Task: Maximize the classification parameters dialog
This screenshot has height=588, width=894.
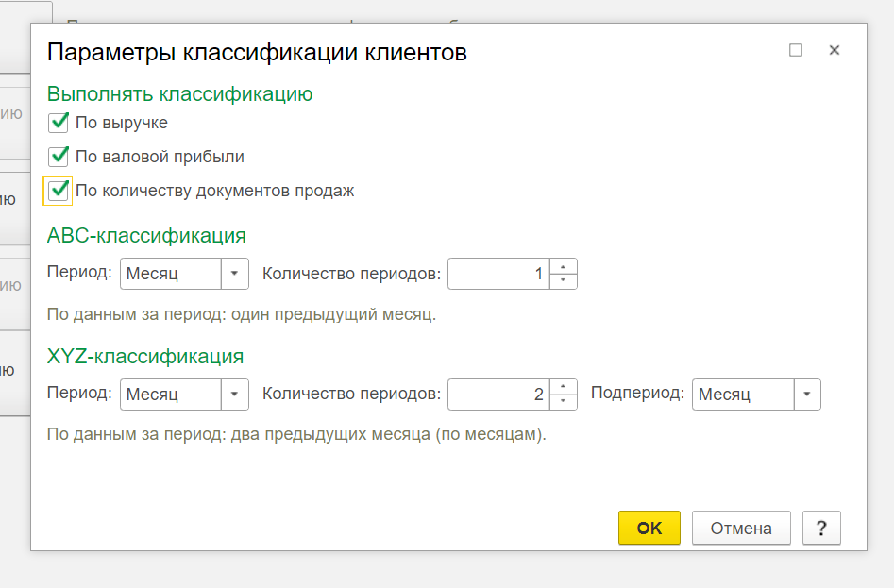Action: tap(796, 51)
